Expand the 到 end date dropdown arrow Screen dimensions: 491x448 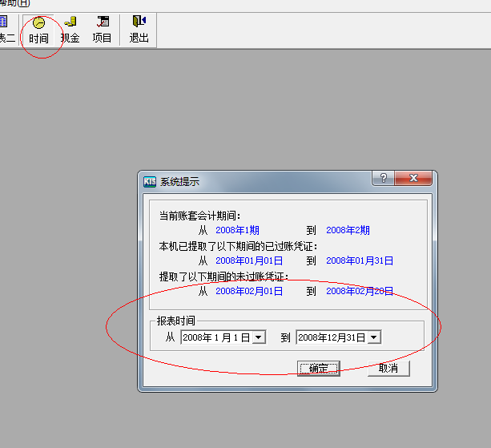coord(374,338)
